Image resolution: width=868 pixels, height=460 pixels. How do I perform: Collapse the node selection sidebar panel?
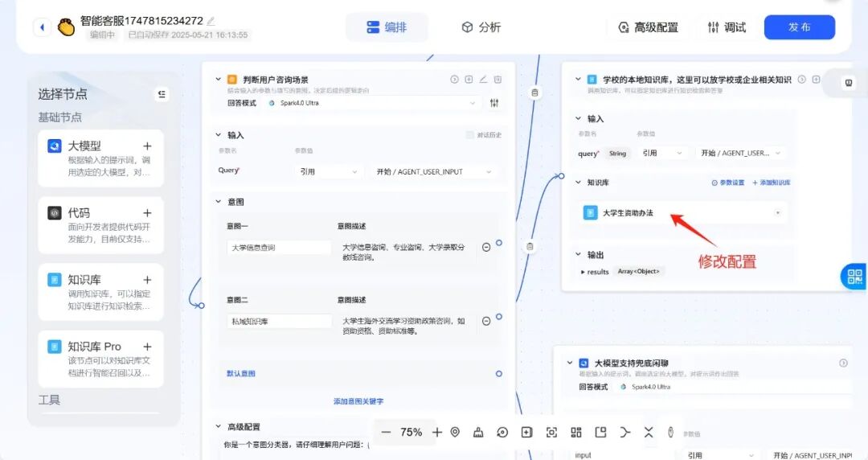point(162,94)
